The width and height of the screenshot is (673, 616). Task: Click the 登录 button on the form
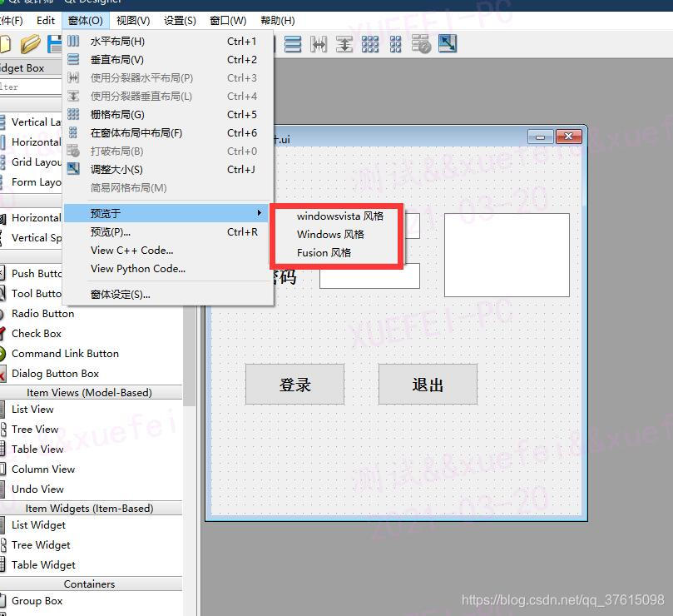[294, 385]
